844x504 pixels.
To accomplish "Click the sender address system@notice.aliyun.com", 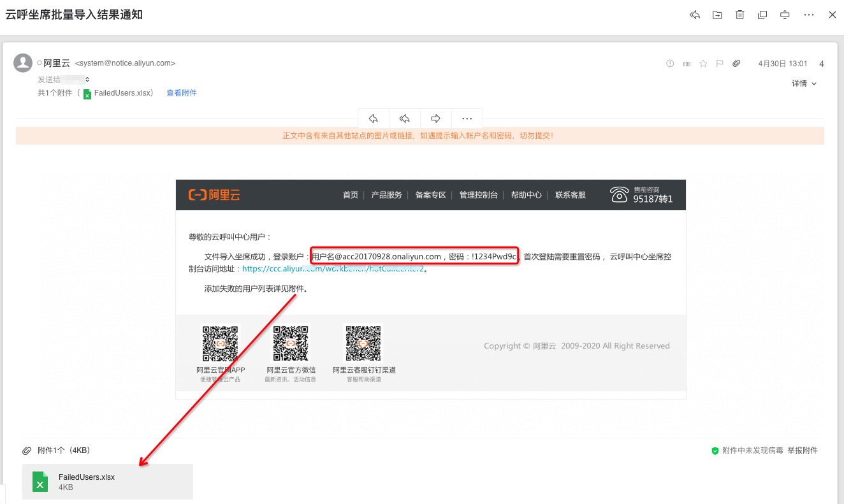I will 125,63.
